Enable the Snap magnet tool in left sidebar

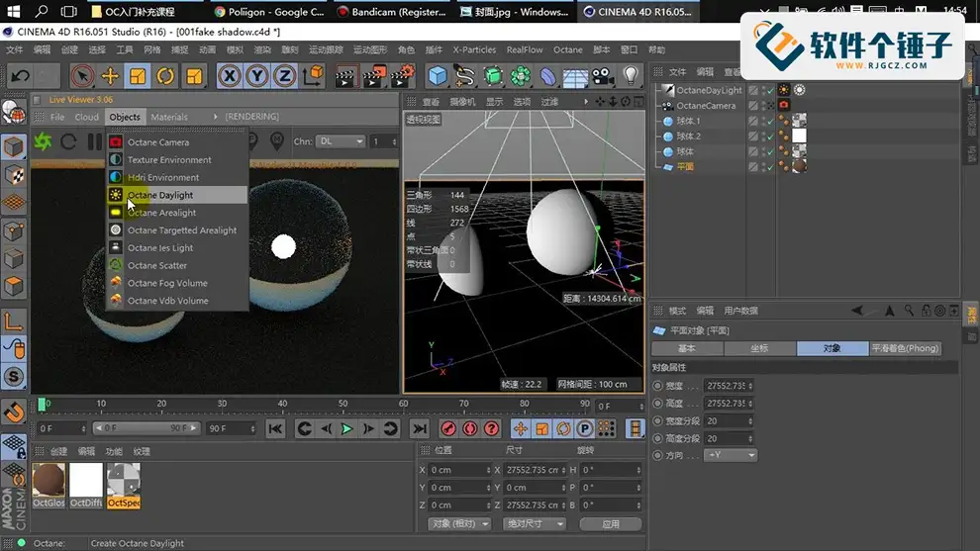point(14,413)
